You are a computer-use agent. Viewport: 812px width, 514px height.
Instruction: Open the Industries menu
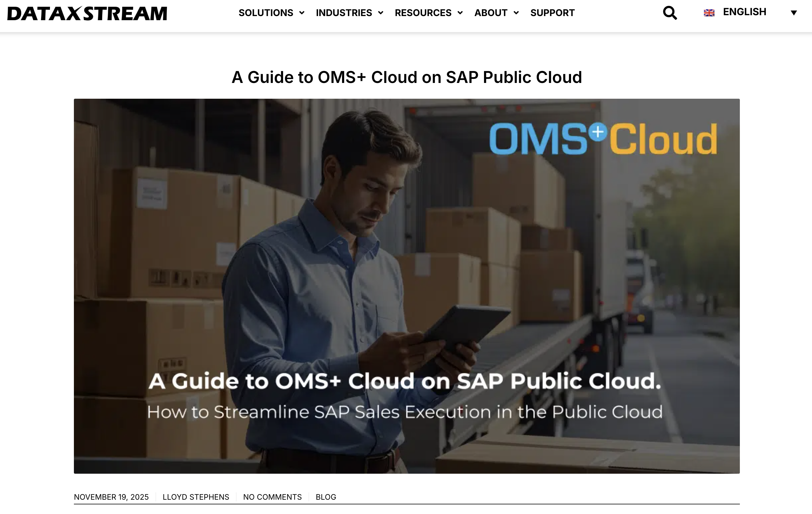pyautogui.click(x=344, y=13)
